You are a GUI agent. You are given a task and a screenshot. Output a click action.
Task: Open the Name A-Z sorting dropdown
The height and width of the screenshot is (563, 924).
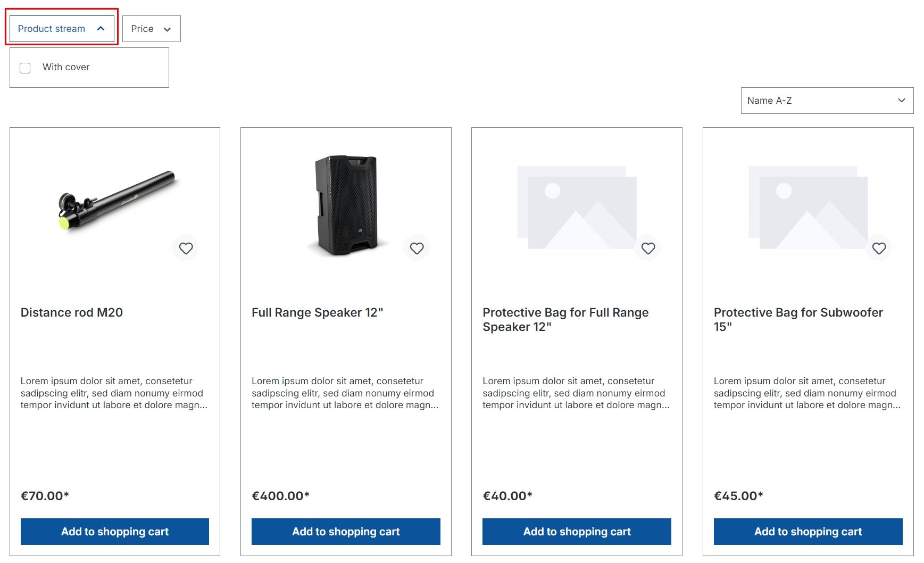coord(827,101)
